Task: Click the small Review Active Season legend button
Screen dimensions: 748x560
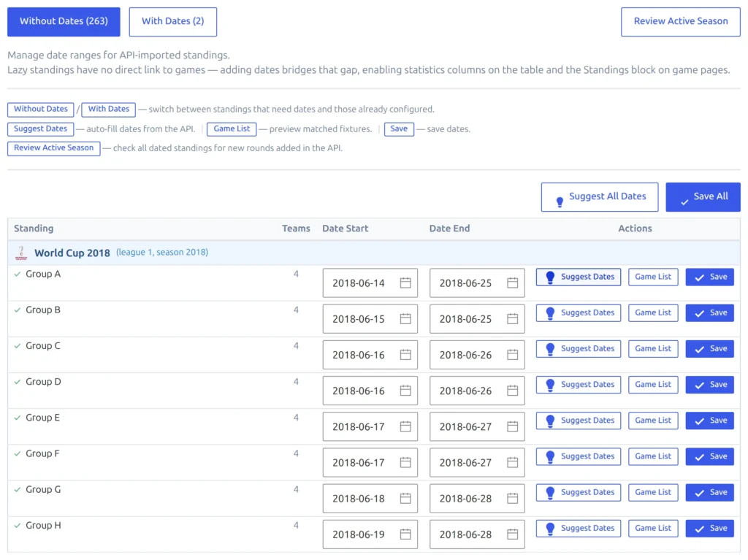Action: click(53, 148)
